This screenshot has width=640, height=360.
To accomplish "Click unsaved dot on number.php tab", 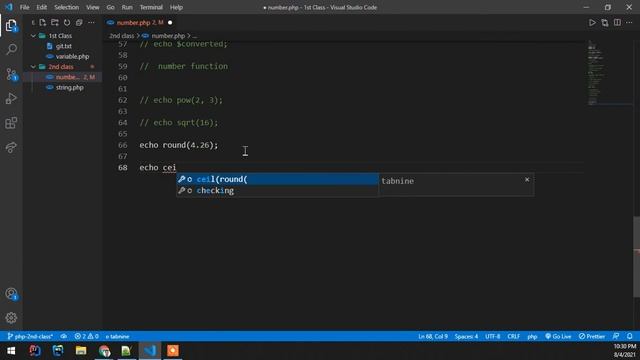I will (x=170, y=22).
